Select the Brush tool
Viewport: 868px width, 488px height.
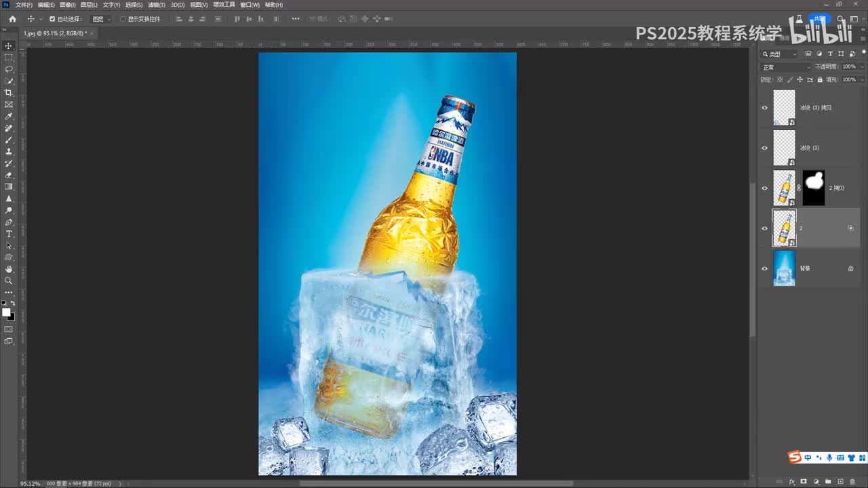coord(9,140)
